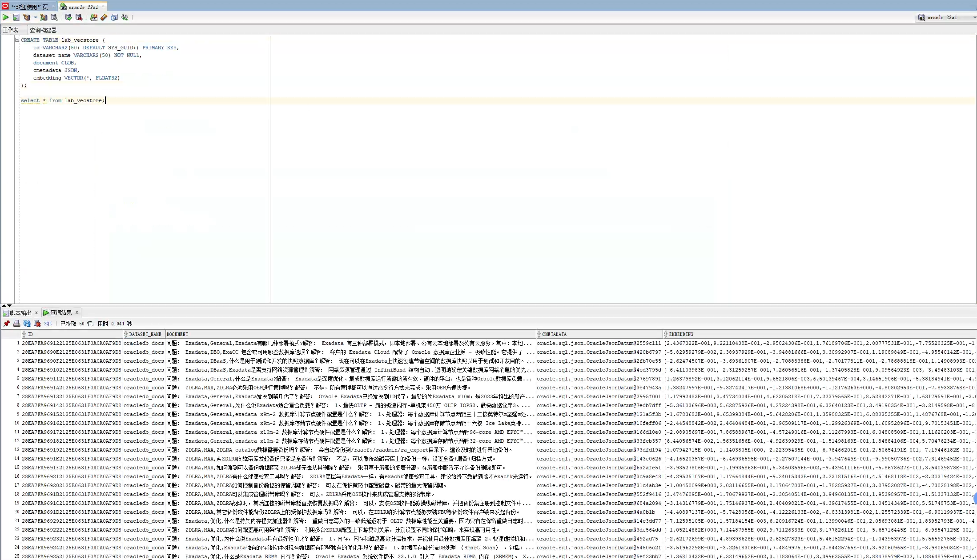Clear the worksheet with the eraser icon
The height and width of the screenshot is (560, 977).
coord(104,17)
